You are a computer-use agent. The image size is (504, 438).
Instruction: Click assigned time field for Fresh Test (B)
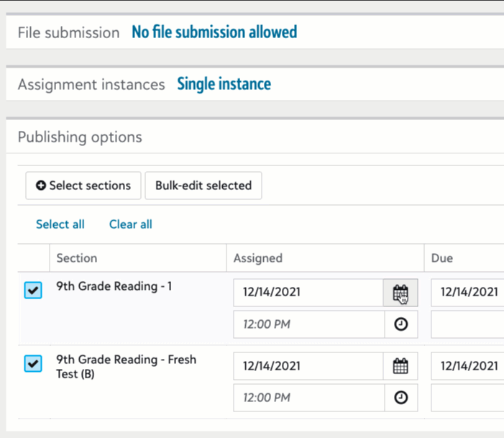(x=308, y=397)
